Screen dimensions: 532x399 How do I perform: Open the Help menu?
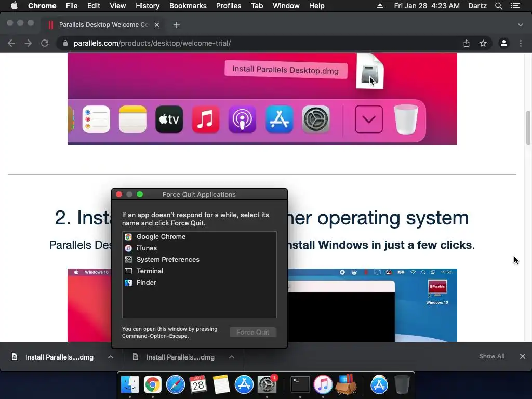[316, 6]
